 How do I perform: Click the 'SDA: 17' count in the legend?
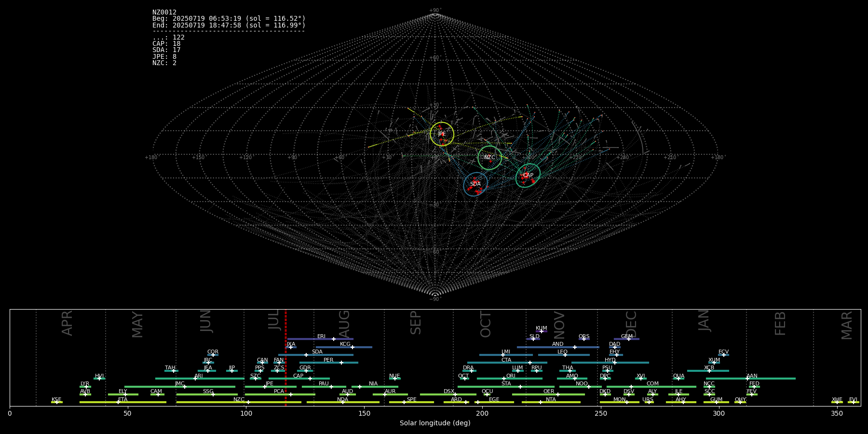click(166, 50)
